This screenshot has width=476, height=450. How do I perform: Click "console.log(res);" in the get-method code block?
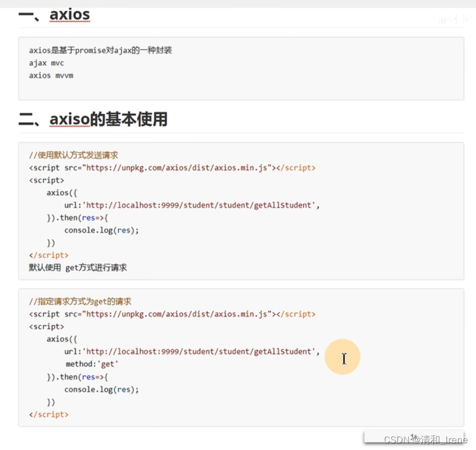pos(101,389)
